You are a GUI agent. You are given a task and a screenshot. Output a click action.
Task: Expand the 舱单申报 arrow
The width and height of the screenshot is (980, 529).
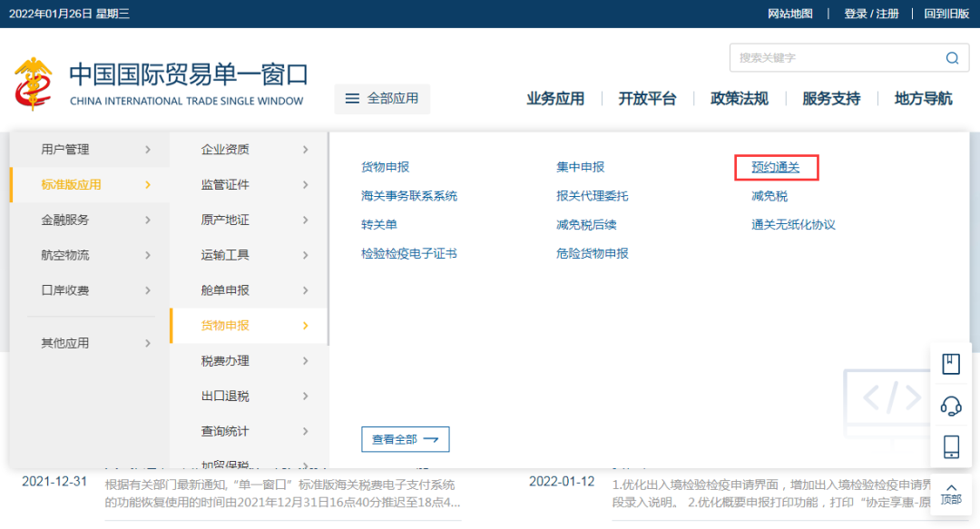(x=306, y=290)
